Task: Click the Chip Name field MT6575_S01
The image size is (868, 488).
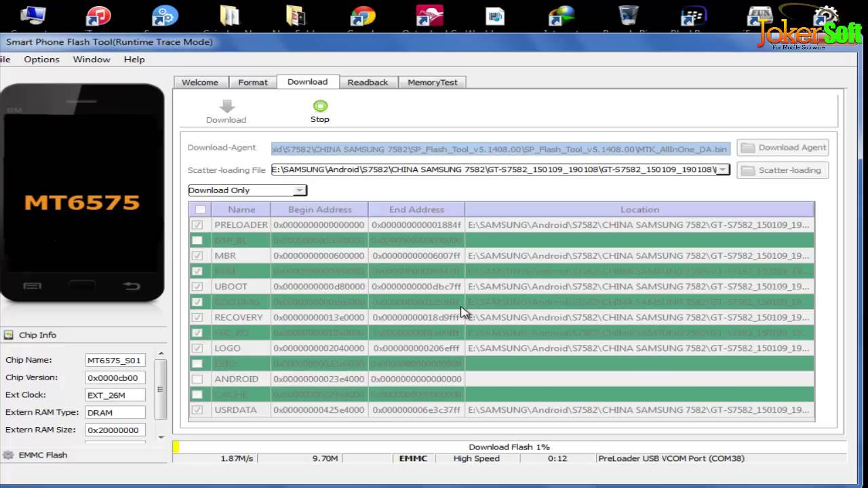Action: pyautogui.click(x=115, y=361)
